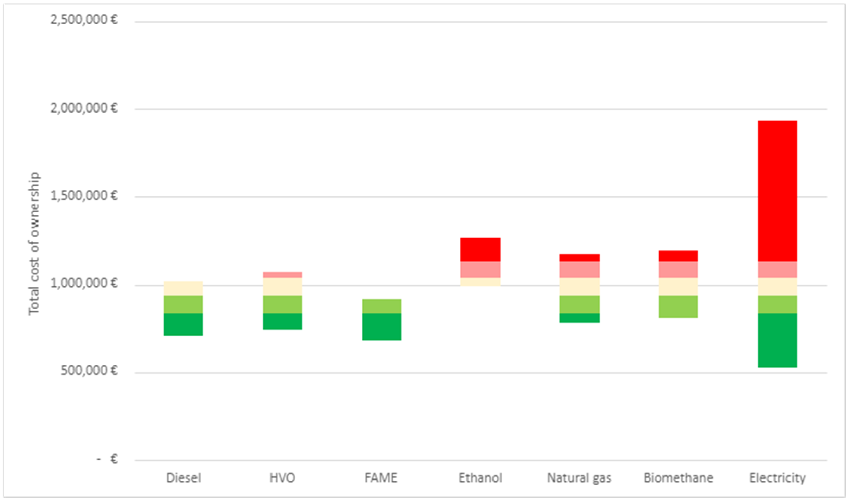
Task: Select the HVO category label
Action: pos(282,478)
